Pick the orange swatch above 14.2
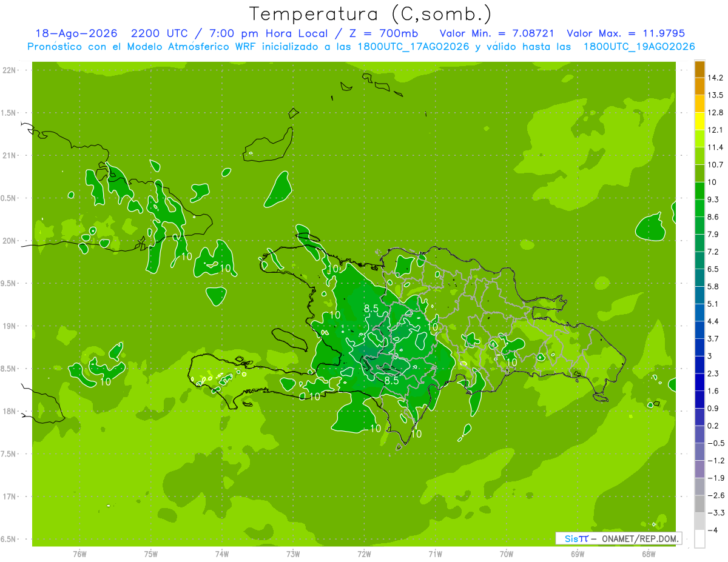The width and height of the screenshot is (728, 562). (x=699, y=69)
